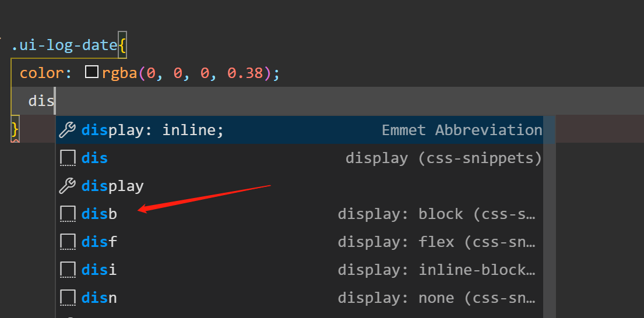Select the 'display: inline;' Emmet suggestion
644x318 pixels.
[300, 130]
